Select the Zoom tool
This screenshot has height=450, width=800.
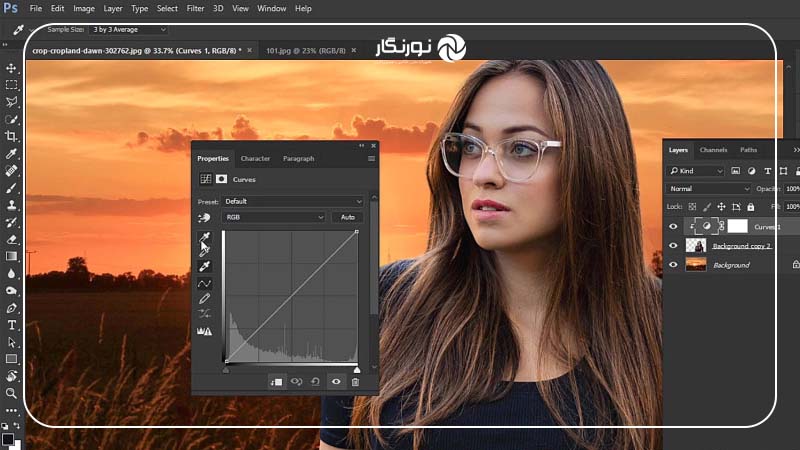[x=11, y=393]
